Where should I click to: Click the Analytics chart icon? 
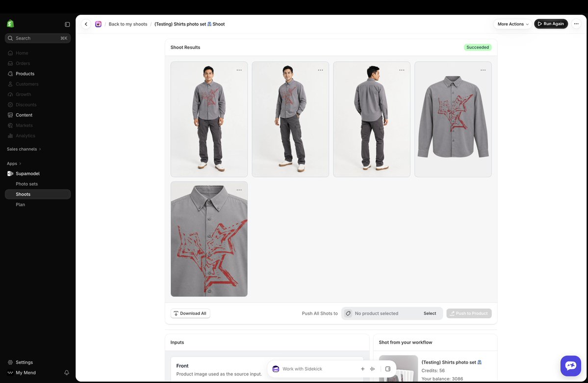pos(10,136)
